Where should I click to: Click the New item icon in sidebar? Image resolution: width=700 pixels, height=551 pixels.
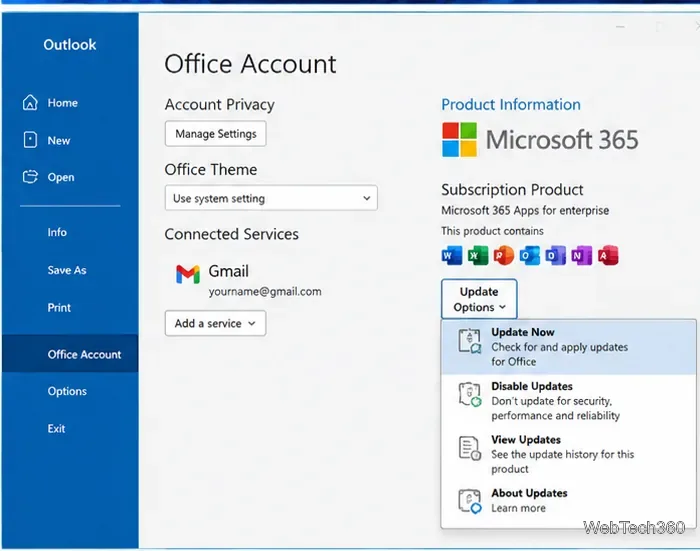coord(30,140)
